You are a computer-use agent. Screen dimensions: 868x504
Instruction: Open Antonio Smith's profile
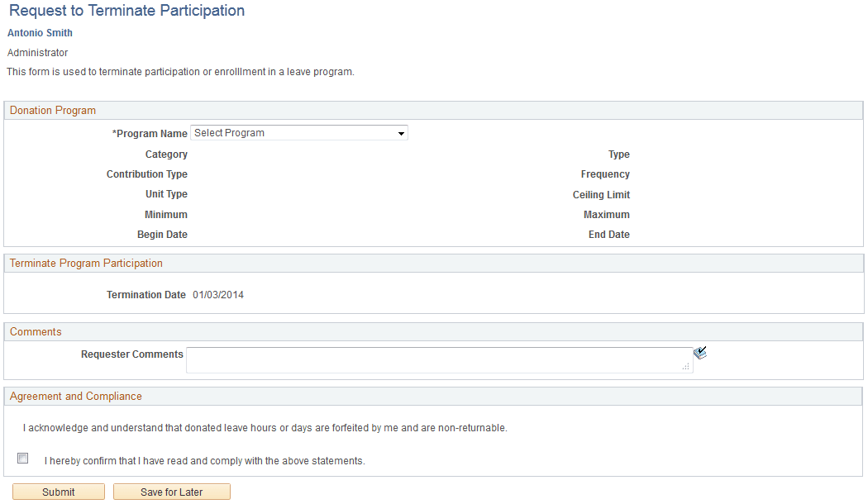[x=39, y=32]
